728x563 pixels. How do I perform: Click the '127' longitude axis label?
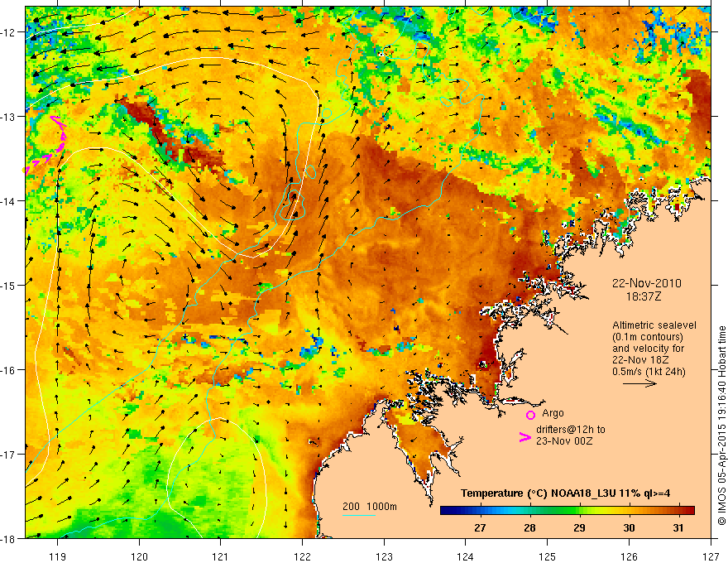(711, 556)
